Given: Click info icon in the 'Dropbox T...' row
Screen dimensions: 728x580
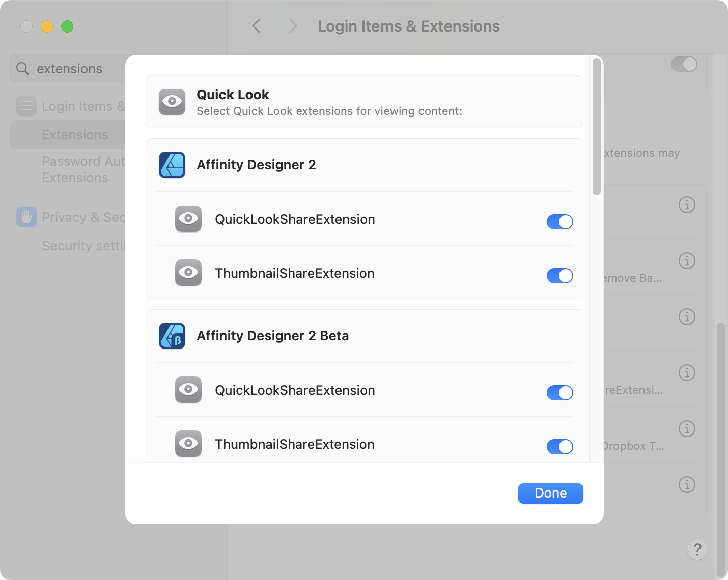Looking at the screenshot, I should [x=687, y=428].
